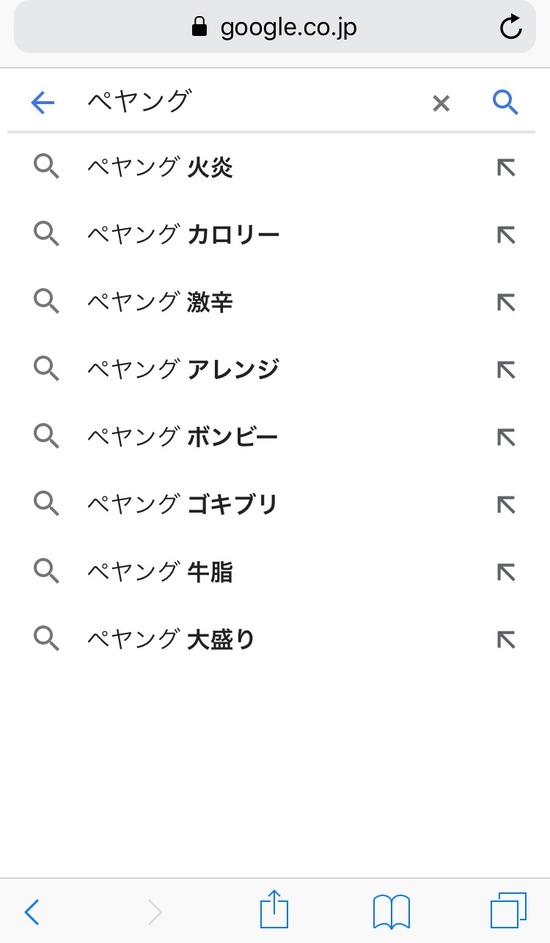The image size is (550, 943).
Task: Tap magnifier icon beside ペヤング 火炎
Action: pyautogui.click(x=46, y=167)
